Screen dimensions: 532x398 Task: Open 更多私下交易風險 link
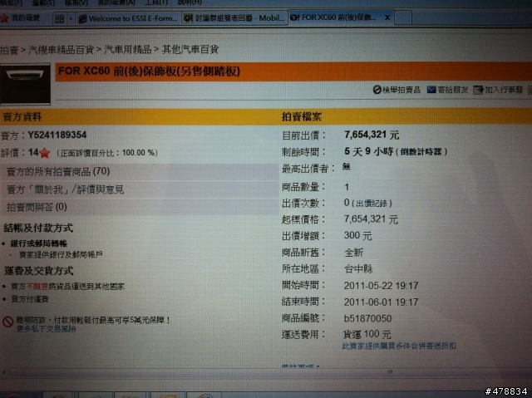tap(47, 329)
